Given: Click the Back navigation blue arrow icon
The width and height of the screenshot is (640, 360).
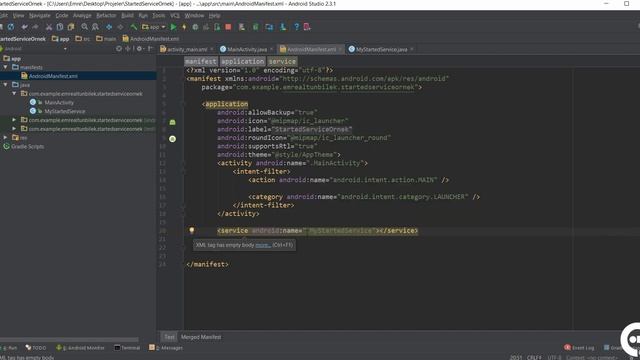Looking at the screenshot, I should pyautogui.click(x=109, y=27).
